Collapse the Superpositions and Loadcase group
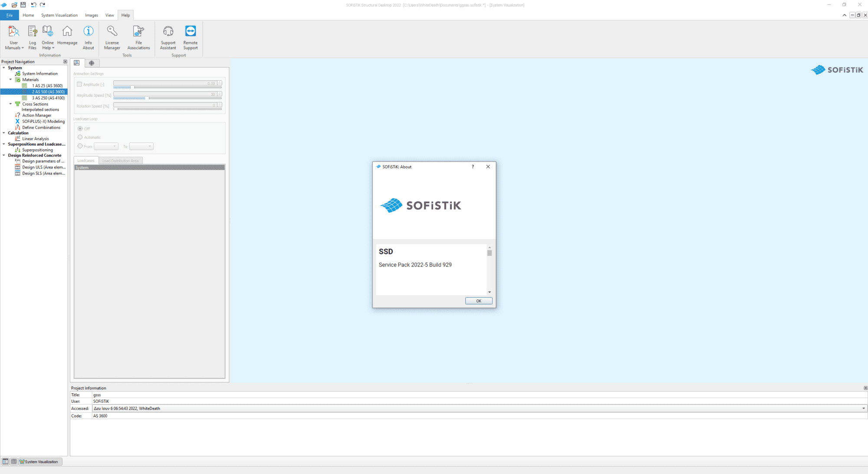 tap(4, 144)
